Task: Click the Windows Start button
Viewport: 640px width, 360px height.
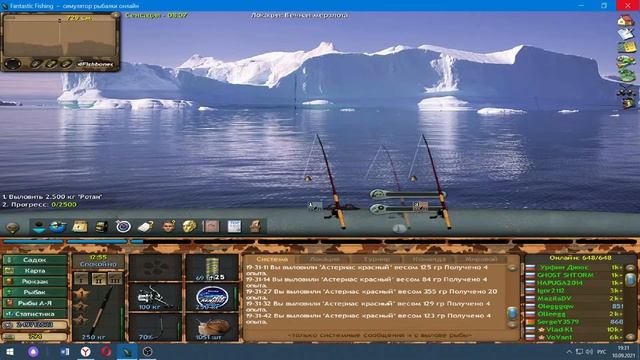Action: pos(10,351)
